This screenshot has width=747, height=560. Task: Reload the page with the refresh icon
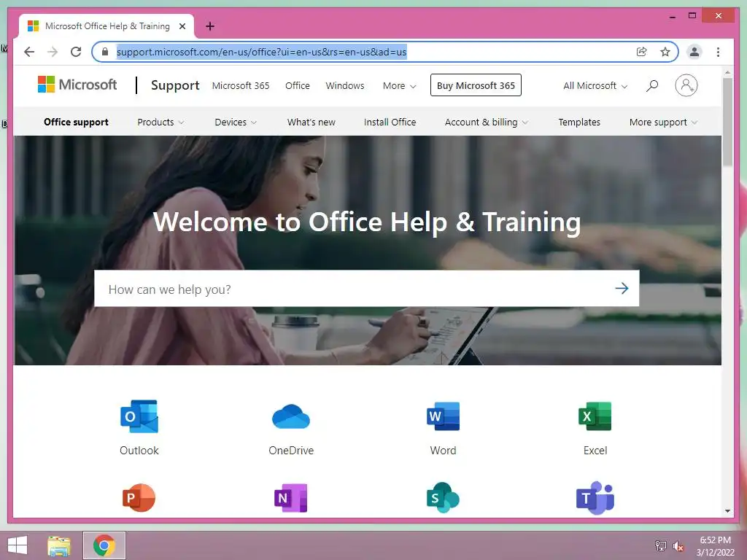point(76,52)
